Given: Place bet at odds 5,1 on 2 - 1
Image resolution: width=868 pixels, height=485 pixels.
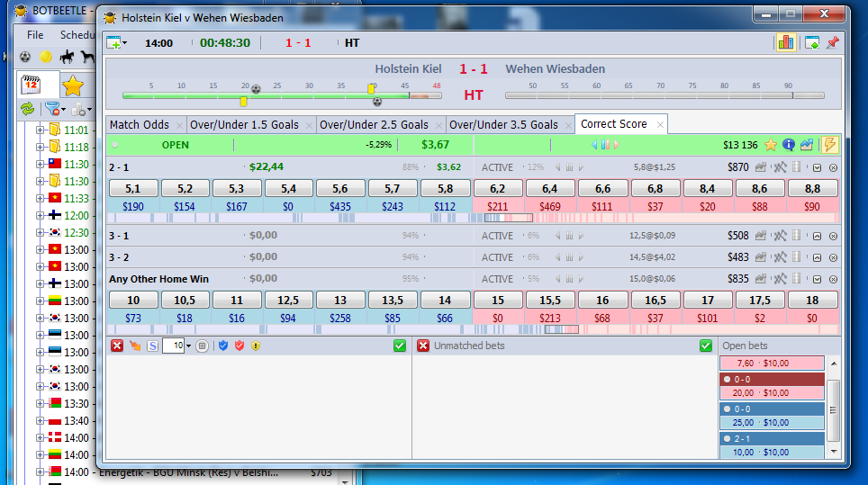Looking at the screenshot, I should tap(133, 189).
